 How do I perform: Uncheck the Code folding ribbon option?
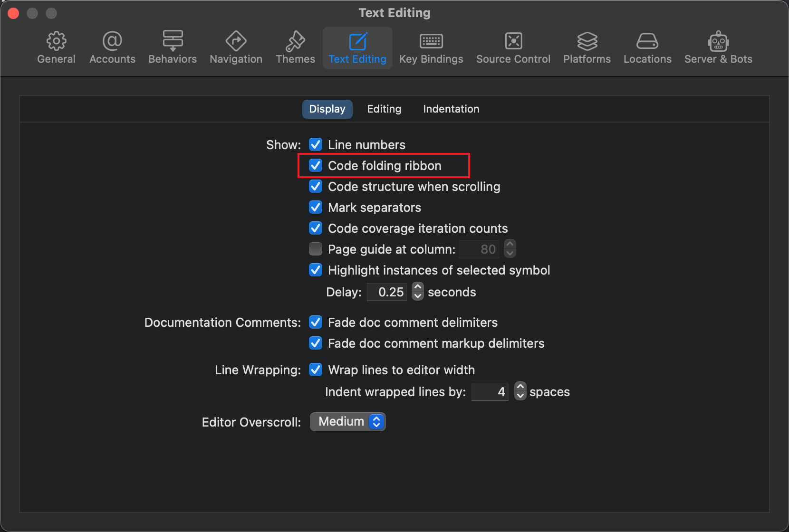pos(316,165)
